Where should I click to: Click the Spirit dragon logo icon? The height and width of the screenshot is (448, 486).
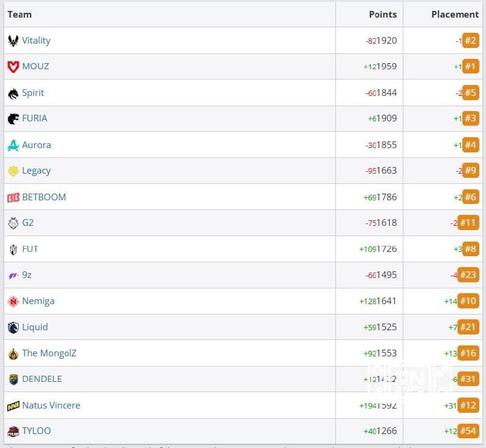coord(13,93)
